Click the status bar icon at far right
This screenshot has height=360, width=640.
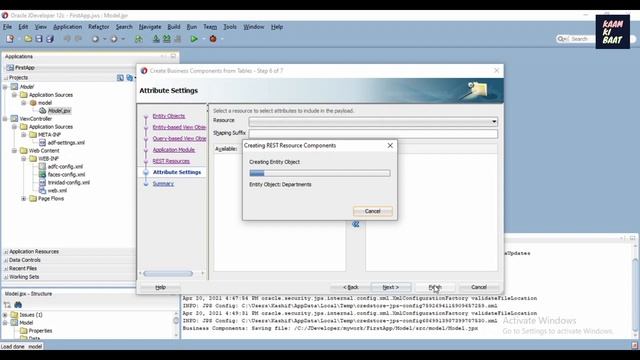coord(635,345)
